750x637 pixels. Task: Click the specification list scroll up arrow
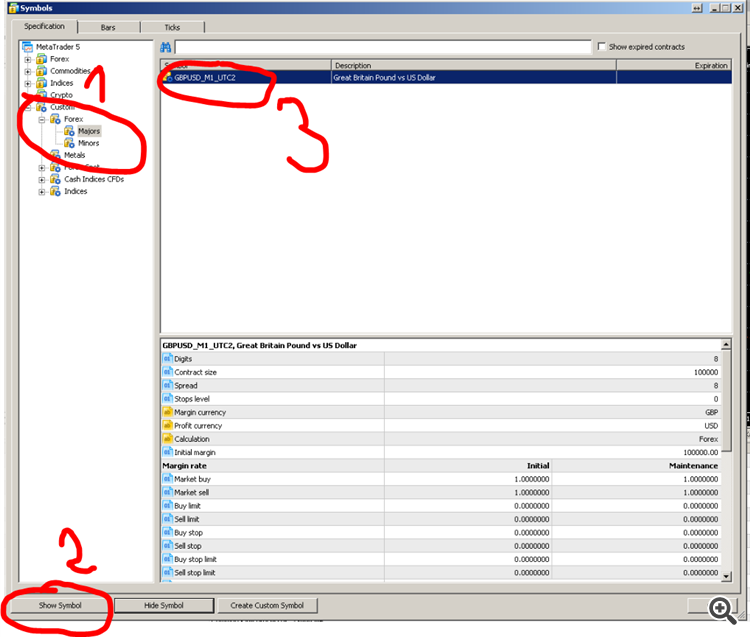point(726,344)
